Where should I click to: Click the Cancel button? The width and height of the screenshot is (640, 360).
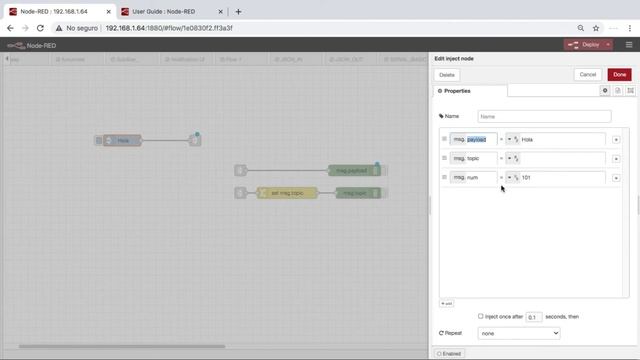588,75
